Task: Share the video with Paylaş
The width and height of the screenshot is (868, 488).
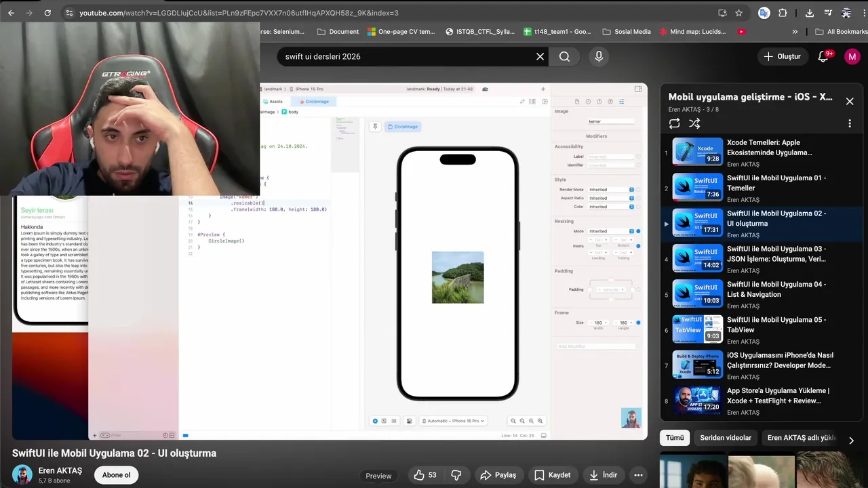Action: (498, 475)
